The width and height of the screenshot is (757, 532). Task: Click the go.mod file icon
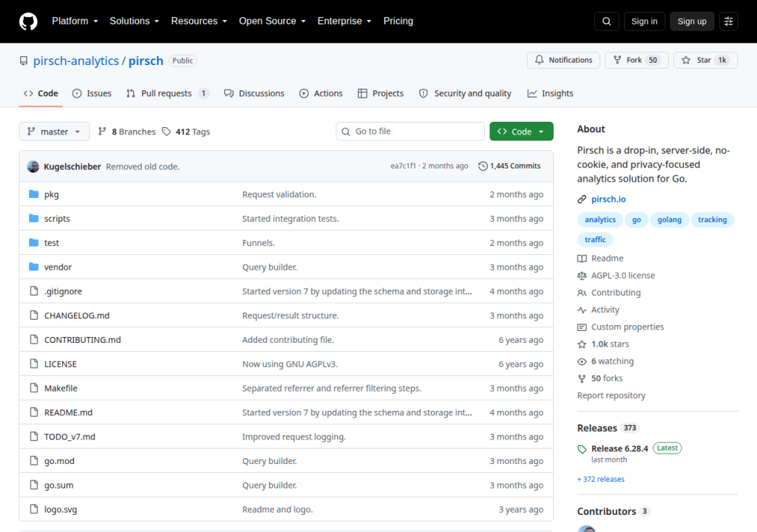click(x=34, y=460)
